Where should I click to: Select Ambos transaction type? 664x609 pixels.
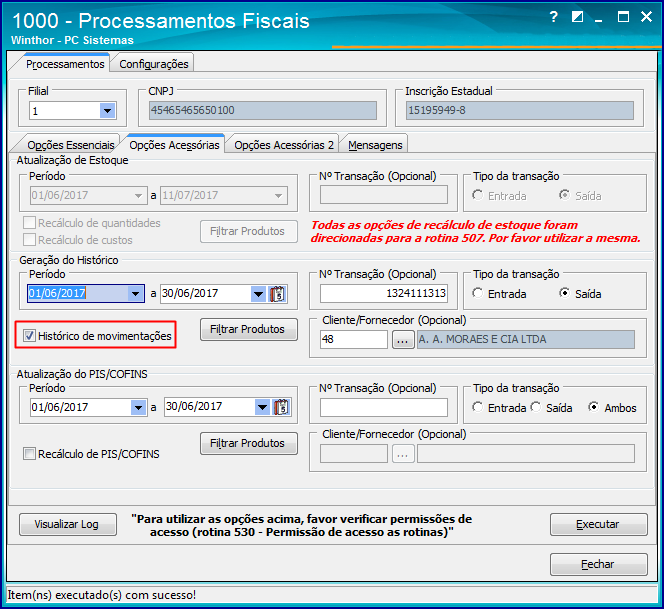tap(594, 407)
